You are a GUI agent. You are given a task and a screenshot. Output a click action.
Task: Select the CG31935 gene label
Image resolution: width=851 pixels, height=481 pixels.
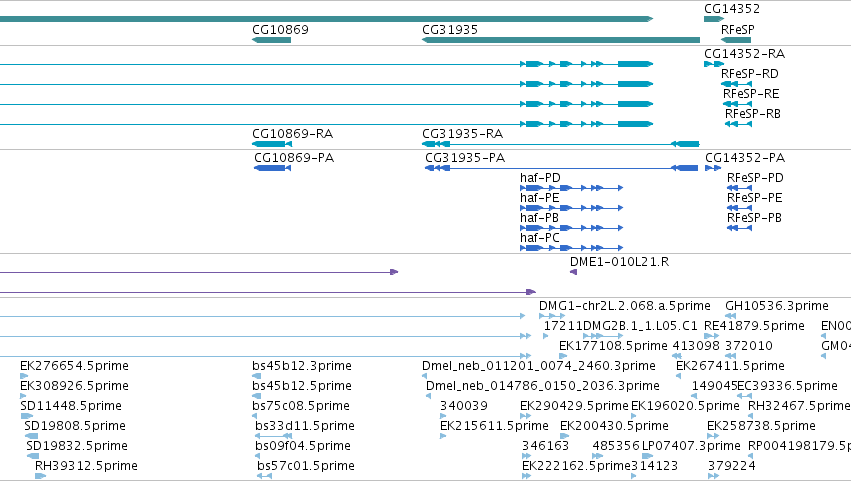450,30
